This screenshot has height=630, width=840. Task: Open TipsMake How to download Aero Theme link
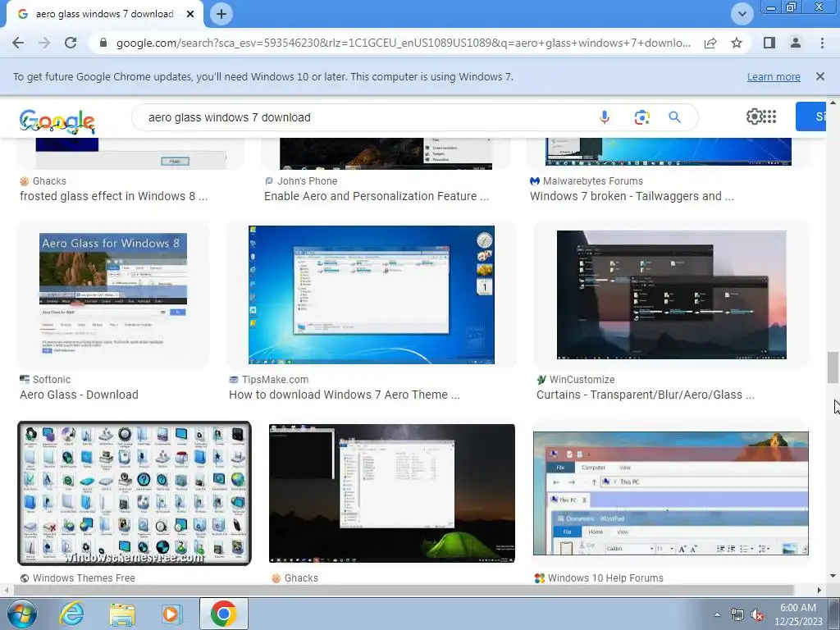(344, 395)
